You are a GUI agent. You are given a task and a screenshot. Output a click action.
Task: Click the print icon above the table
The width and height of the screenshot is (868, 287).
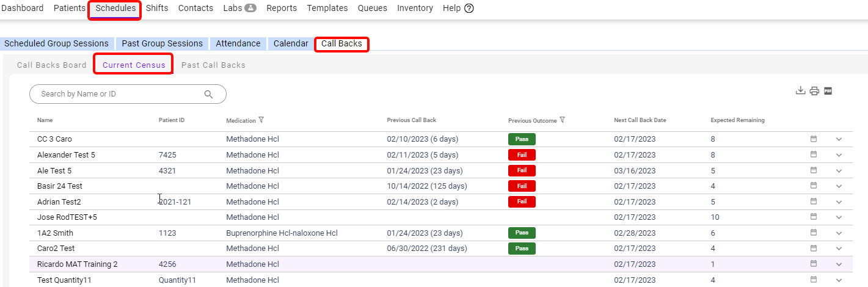tap(814, 91)
